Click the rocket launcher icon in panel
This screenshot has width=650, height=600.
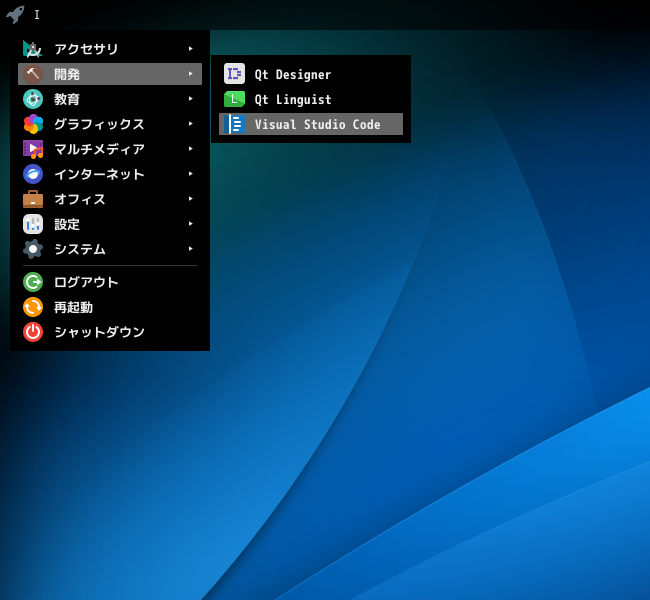15,15
